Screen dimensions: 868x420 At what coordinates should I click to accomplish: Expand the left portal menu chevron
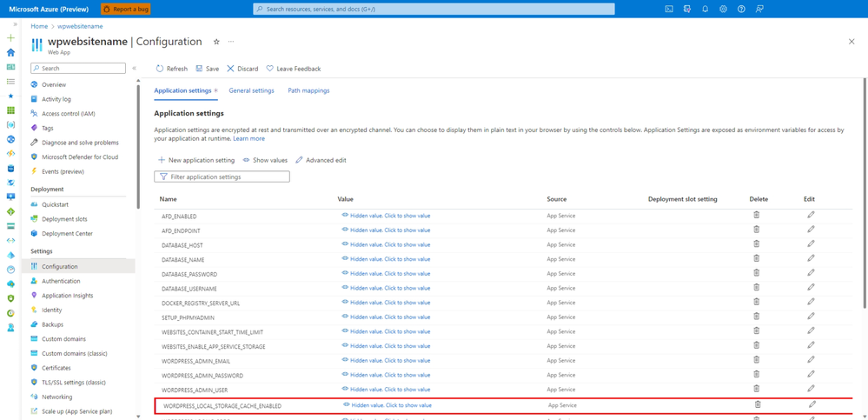tap(15, 24)
